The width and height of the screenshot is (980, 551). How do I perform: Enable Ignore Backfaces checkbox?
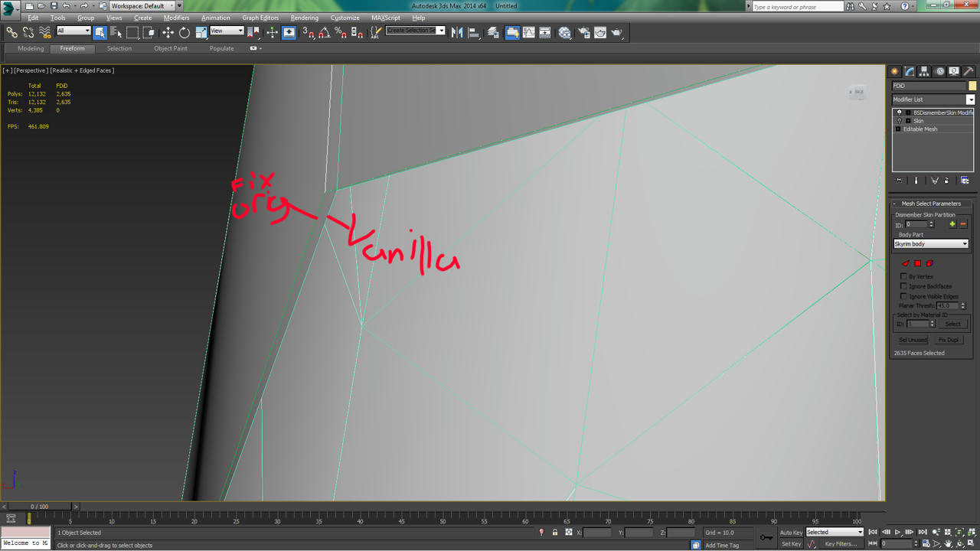point(903,286)
